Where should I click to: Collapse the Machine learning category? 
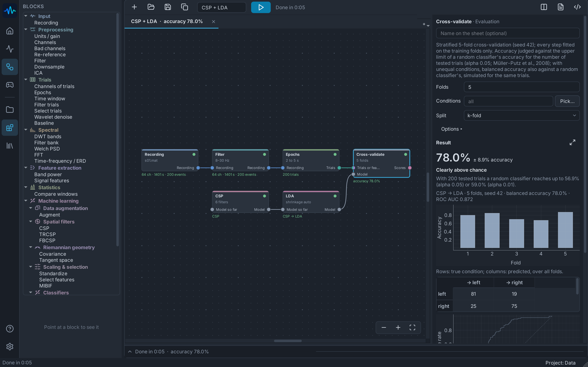[x=26, y=201]
